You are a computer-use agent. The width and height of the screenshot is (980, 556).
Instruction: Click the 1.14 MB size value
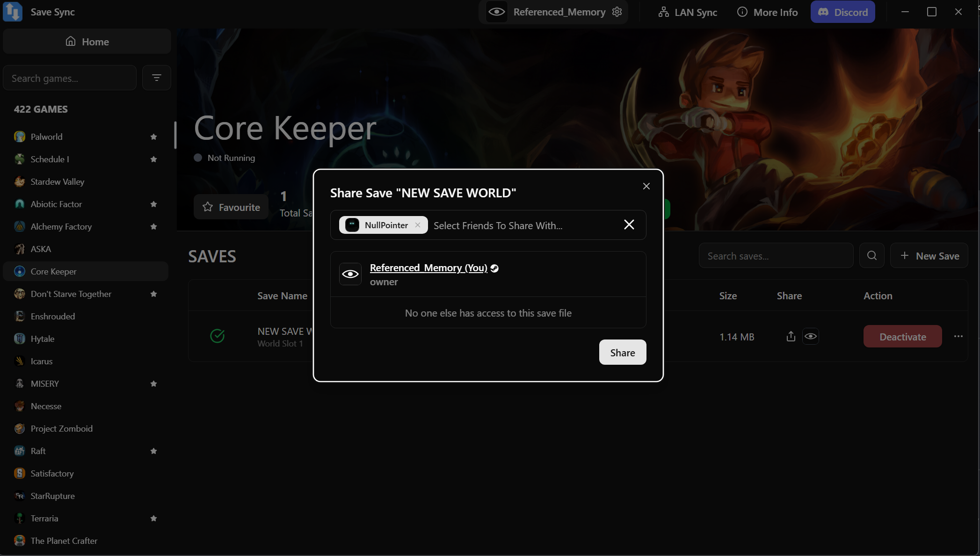click(x=737, y=337)
